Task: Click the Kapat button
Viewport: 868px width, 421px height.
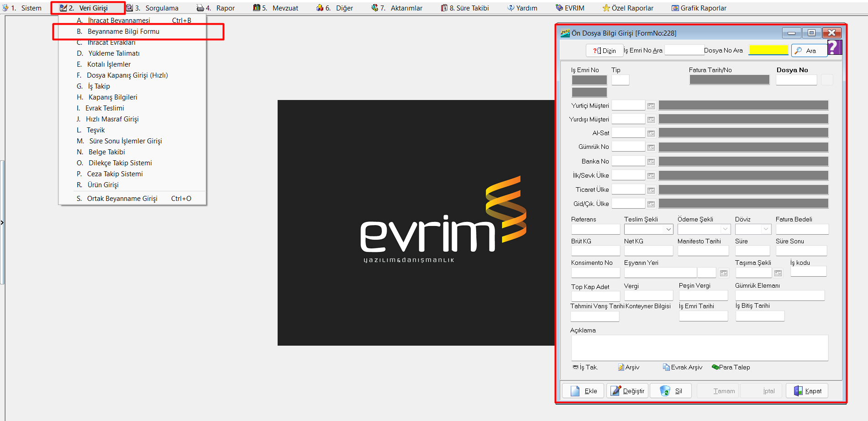Action: [x=807, y=391]
